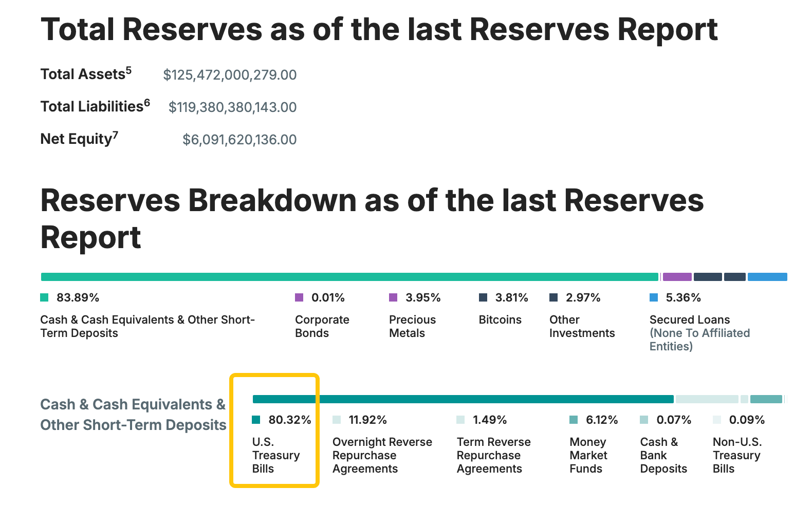
Task: Click the dark teal segment of the lower bar
Action: 463,399
